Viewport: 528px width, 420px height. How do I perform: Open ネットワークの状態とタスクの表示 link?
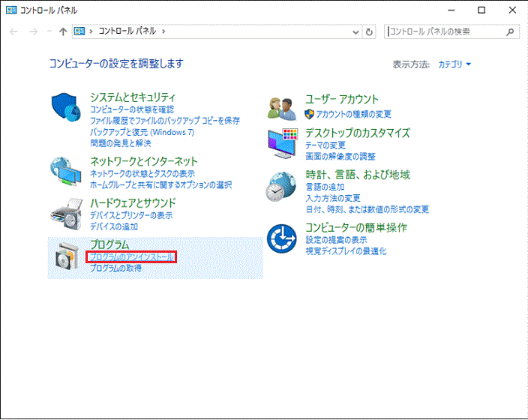pos(142,173)
